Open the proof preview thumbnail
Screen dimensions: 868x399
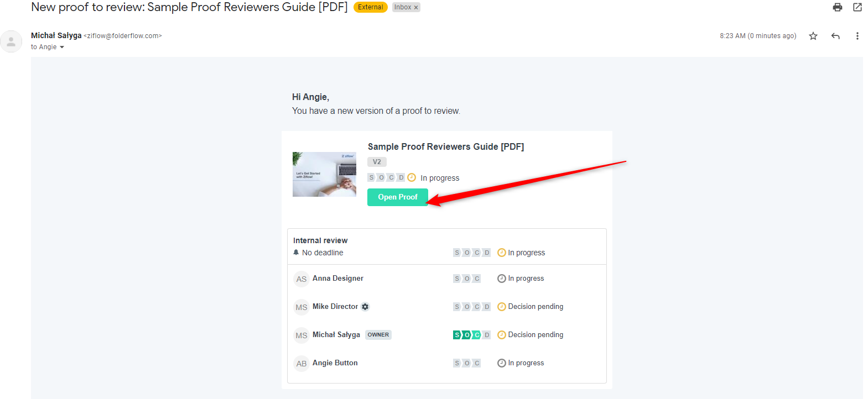tap(324, 174)
